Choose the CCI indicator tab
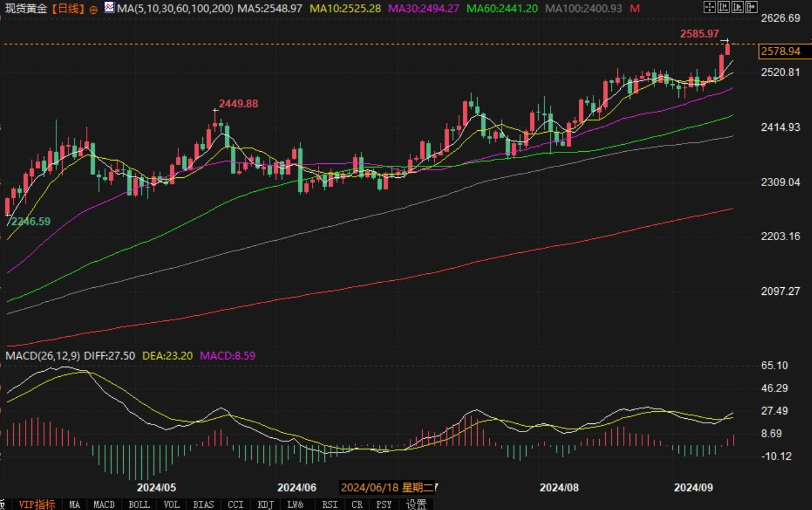Viewport: 812px width, 510px height. [x=235, y=504]
